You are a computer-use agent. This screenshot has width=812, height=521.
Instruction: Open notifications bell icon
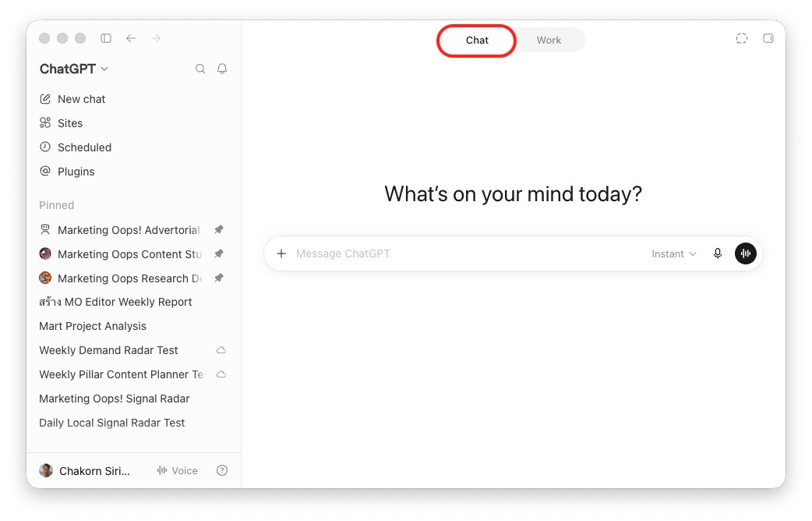[222, 69]
